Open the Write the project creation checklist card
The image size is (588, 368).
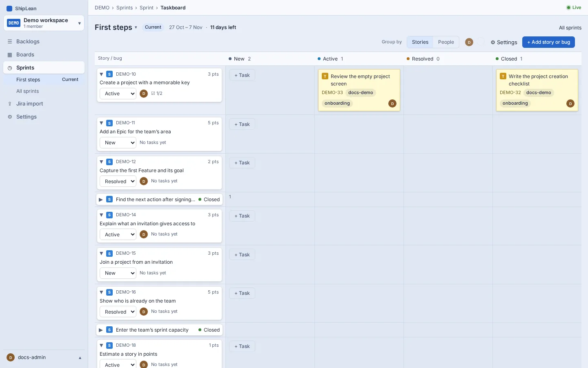537,90
